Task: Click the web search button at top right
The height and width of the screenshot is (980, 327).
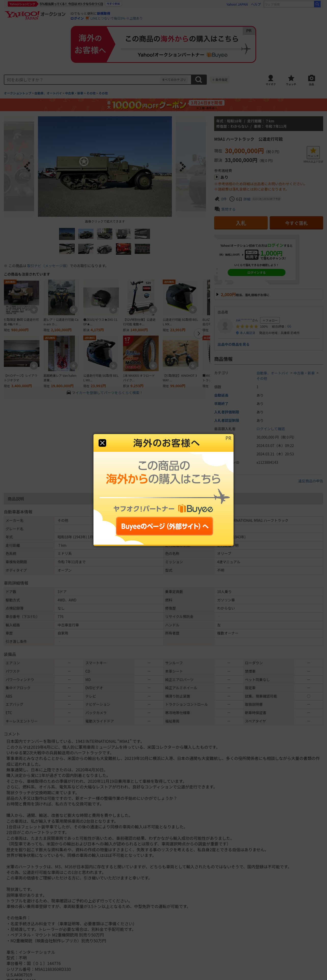Action: click(317, 4)
